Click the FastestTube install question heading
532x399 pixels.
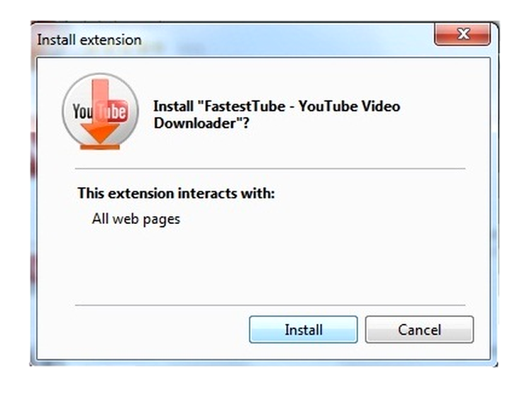277,115
